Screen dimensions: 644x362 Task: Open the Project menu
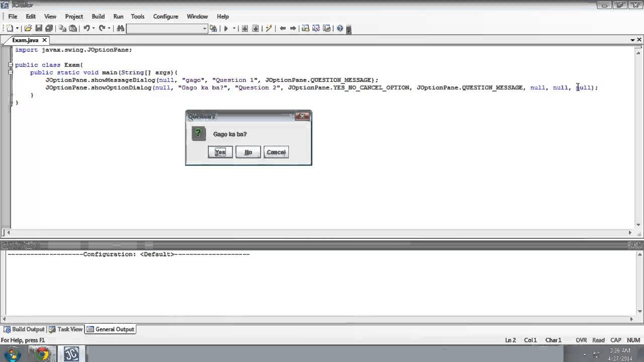point(74,17)
